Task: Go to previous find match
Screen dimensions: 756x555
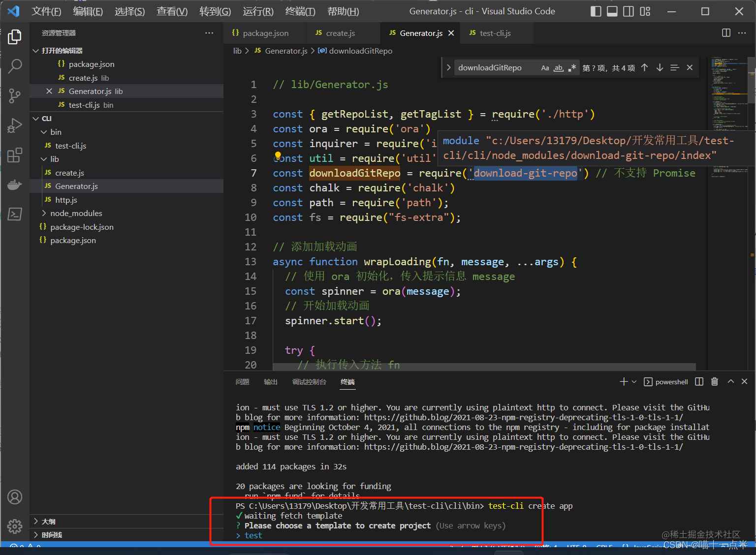Action: (x=644, y=67)
